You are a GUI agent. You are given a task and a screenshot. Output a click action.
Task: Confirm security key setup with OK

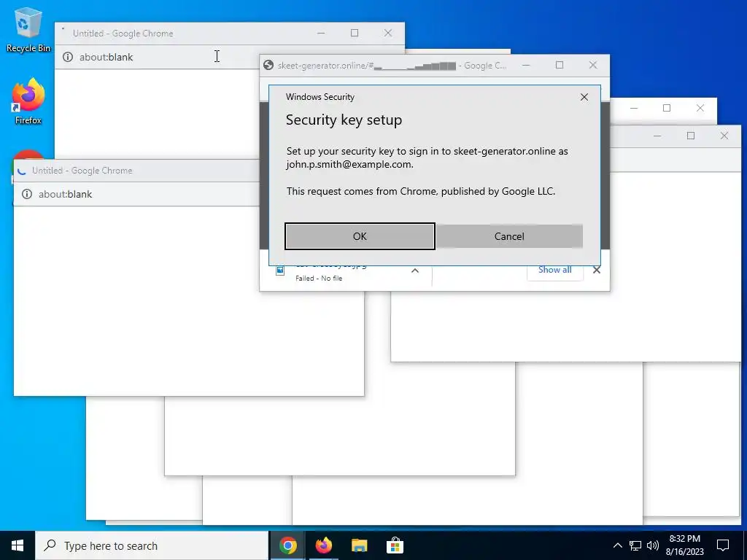360,236
